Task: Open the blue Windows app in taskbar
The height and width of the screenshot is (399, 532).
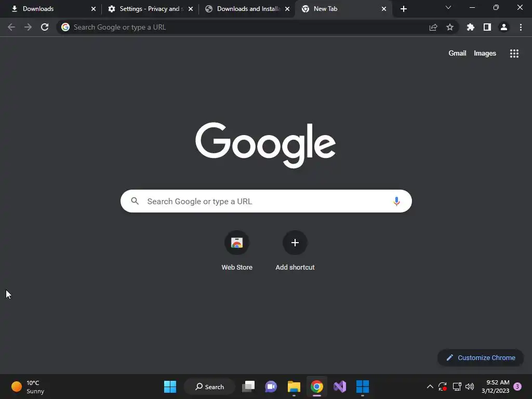Action: point(362,387)
